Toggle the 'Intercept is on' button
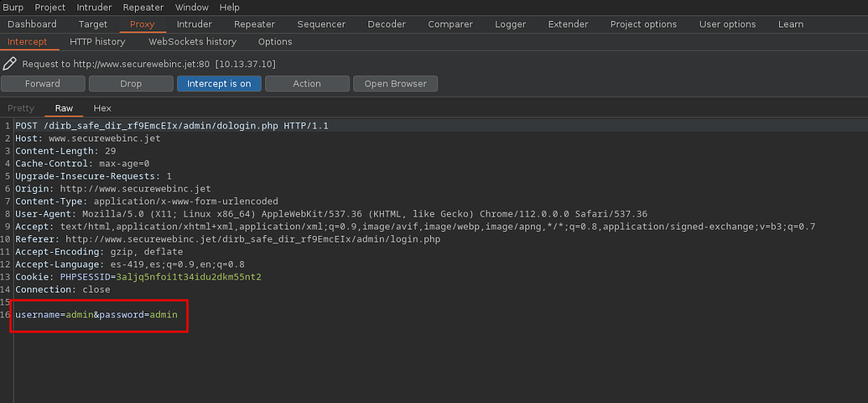Image resolution: width=868 pixels, height=403 pixels. pyautogui.click(x=219, y=84)
